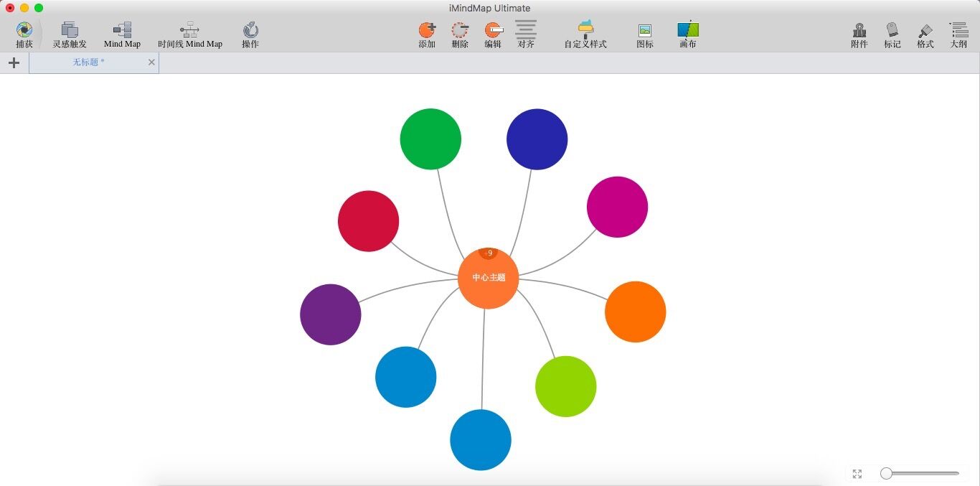Click the zoom slider handle
Screen dimensions: 980x486
pyautogui.click(x=887, y=473)
